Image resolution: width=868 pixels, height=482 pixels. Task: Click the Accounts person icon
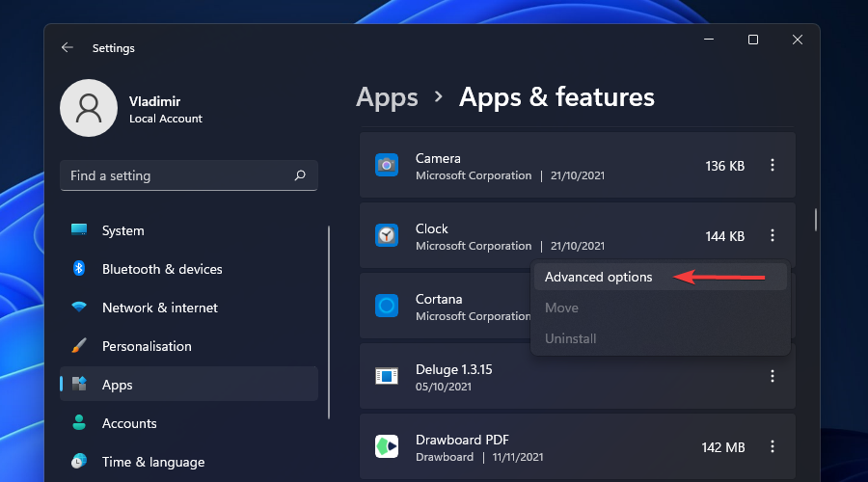(79, 422)
